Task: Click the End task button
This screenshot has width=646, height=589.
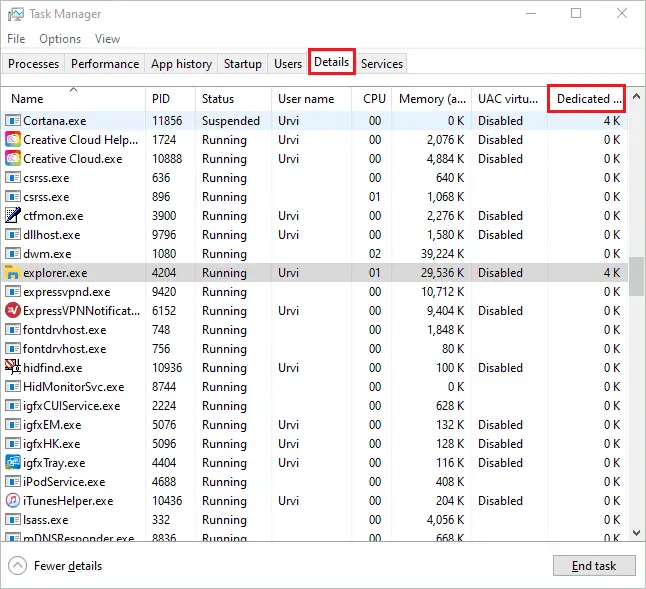Action: click(x=594, y=566)
